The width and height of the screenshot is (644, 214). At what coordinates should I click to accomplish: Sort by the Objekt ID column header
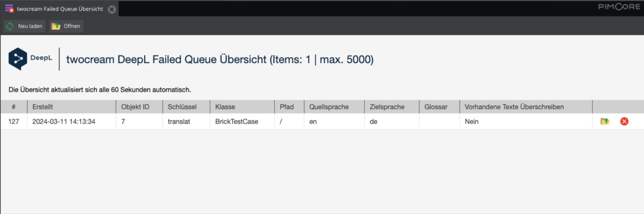click(x=139, y=107)
